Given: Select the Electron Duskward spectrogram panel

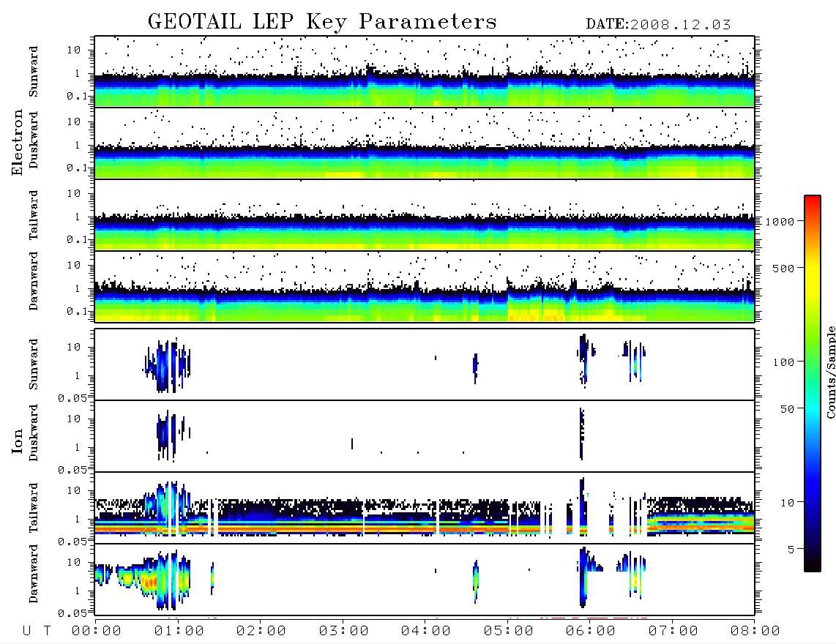Looking at the screenshot, I should 425,143.
